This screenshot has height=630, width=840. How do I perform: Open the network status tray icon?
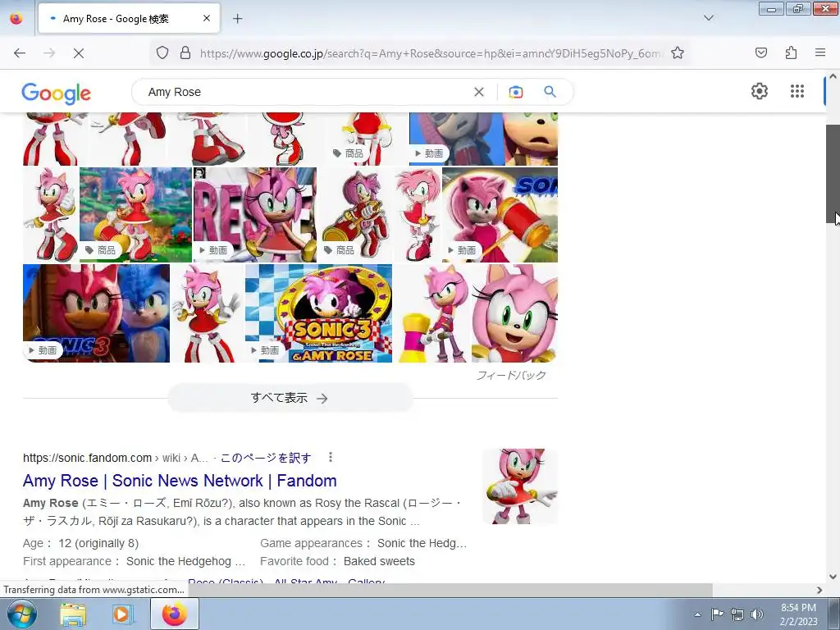[737, 614]
